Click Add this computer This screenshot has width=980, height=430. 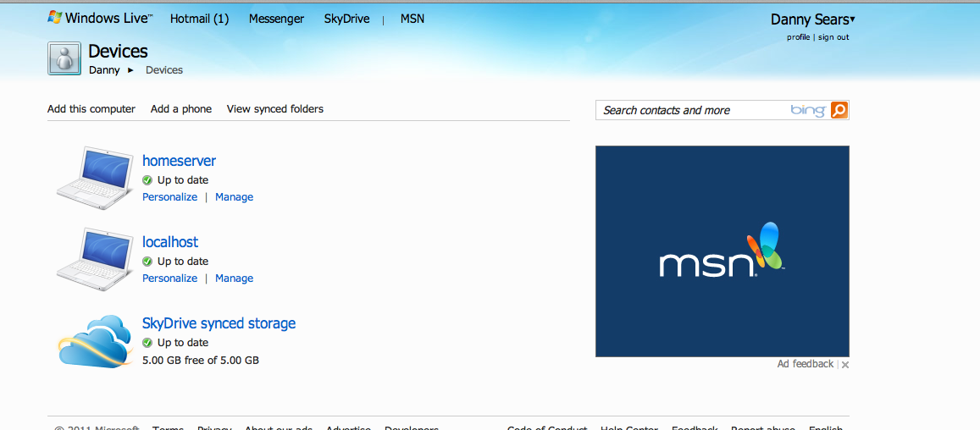tap(91, 108)
